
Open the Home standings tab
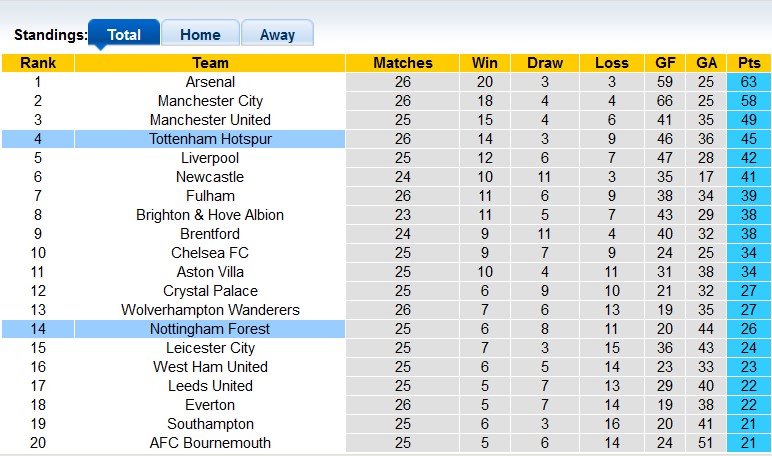pyautogui.click(x=200, y=34)
